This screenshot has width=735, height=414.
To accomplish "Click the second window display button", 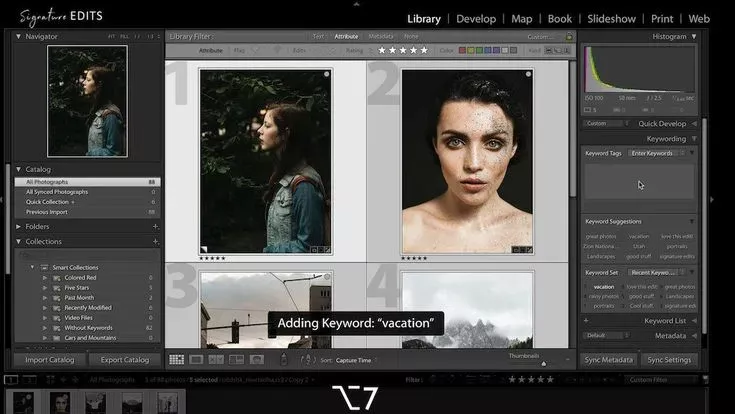I will [30, 379].
